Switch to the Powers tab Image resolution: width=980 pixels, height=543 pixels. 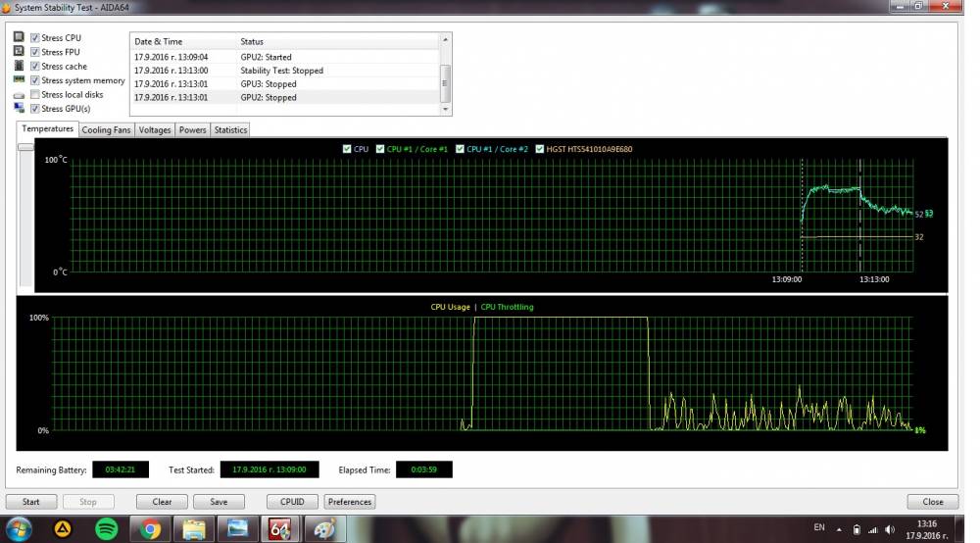[192, 130]
